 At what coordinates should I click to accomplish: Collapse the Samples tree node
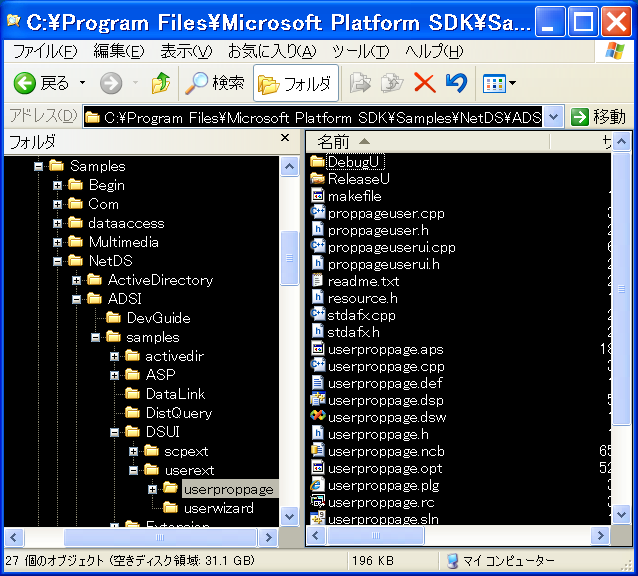[x=39, y=166]
